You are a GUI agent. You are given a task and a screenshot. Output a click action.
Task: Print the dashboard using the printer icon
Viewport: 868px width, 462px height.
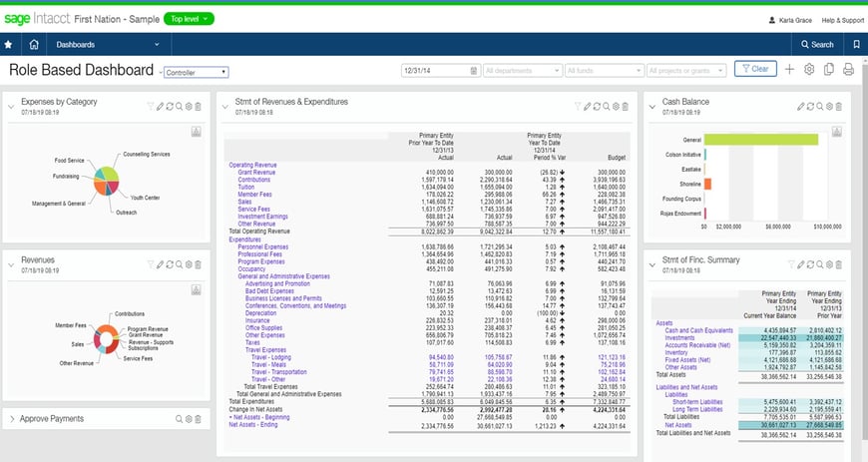(848, 69)
